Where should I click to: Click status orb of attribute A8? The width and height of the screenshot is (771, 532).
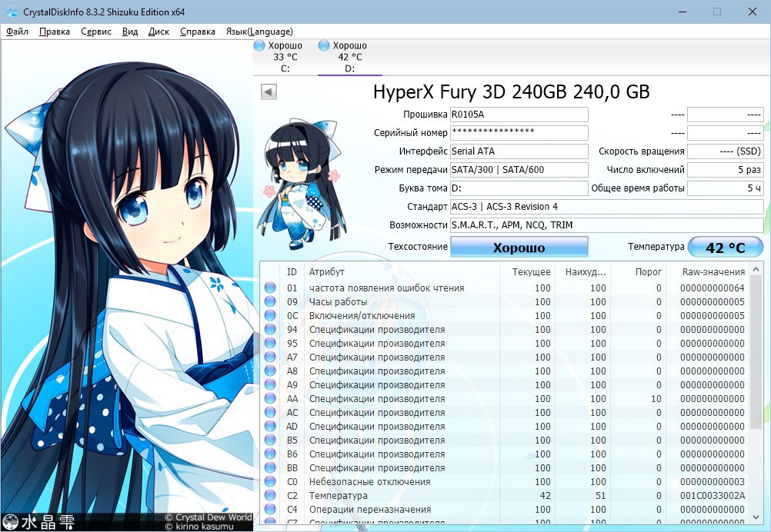(270, 371)
